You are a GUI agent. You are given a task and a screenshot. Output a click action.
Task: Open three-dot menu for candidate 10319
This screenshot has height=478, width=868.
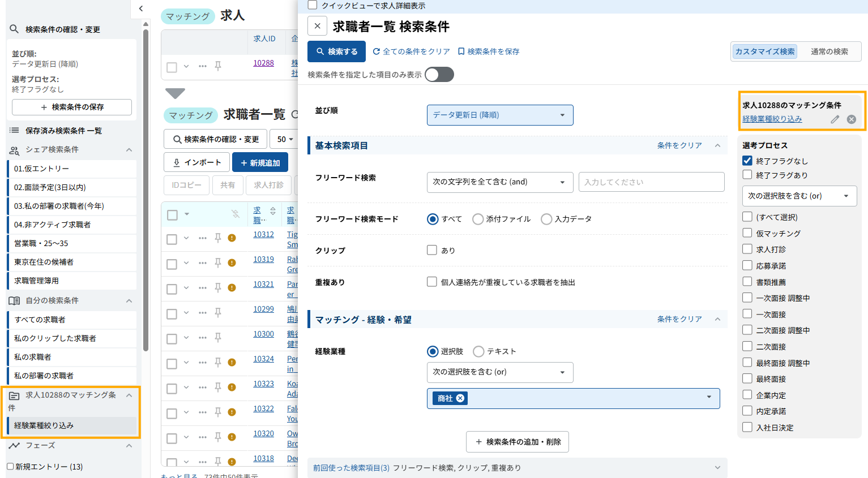(202, 263)
